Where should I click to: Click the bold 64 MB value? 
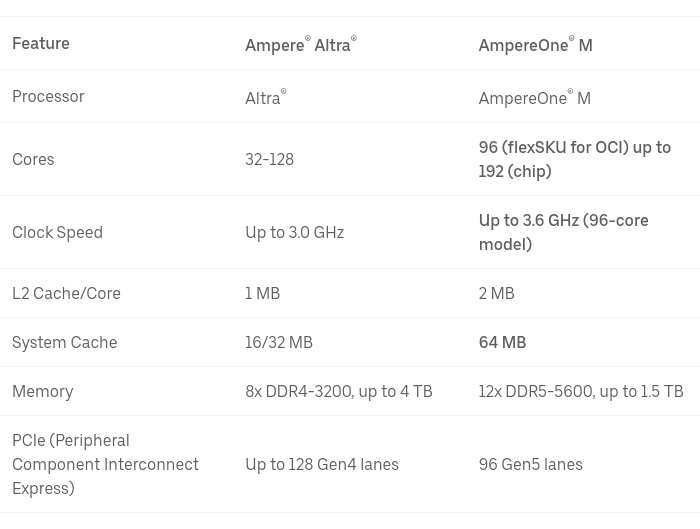pos(502,342)
